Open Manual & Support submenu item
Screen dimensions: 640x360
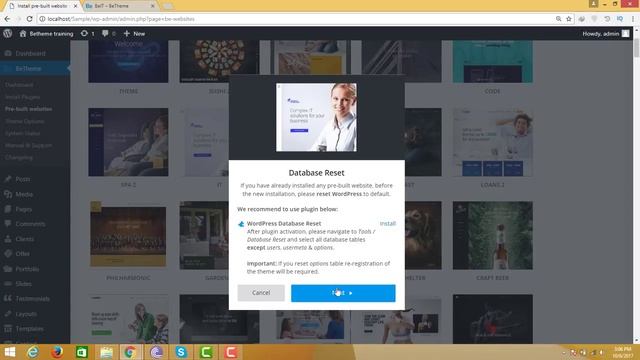click(29, 145)
